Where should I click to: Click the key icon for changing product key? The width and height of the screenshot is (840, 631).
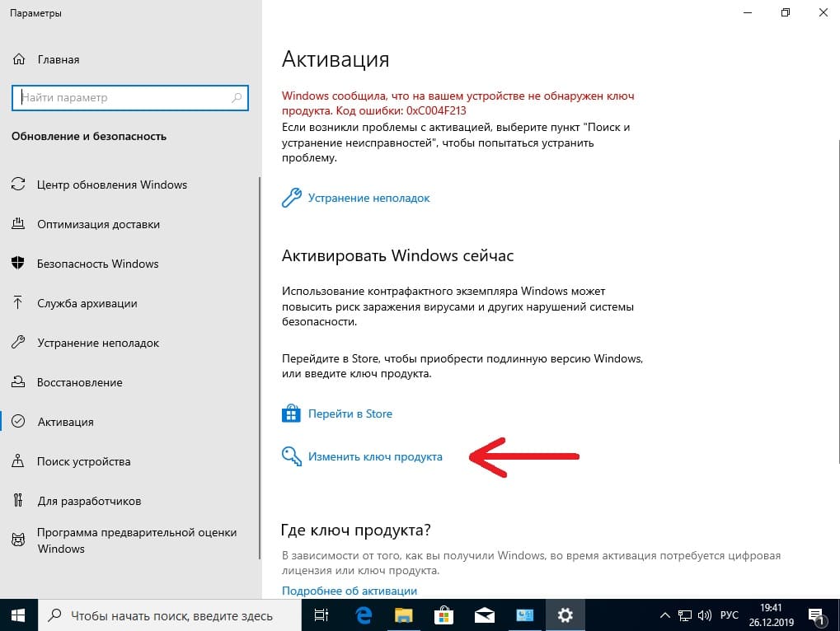(292, 456)
